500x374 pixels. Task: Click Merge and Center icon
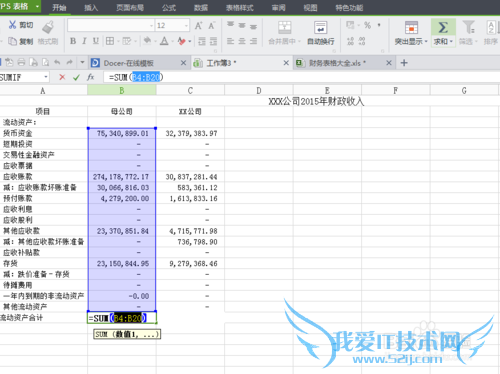pyautogui.click(x=285, y=27)
